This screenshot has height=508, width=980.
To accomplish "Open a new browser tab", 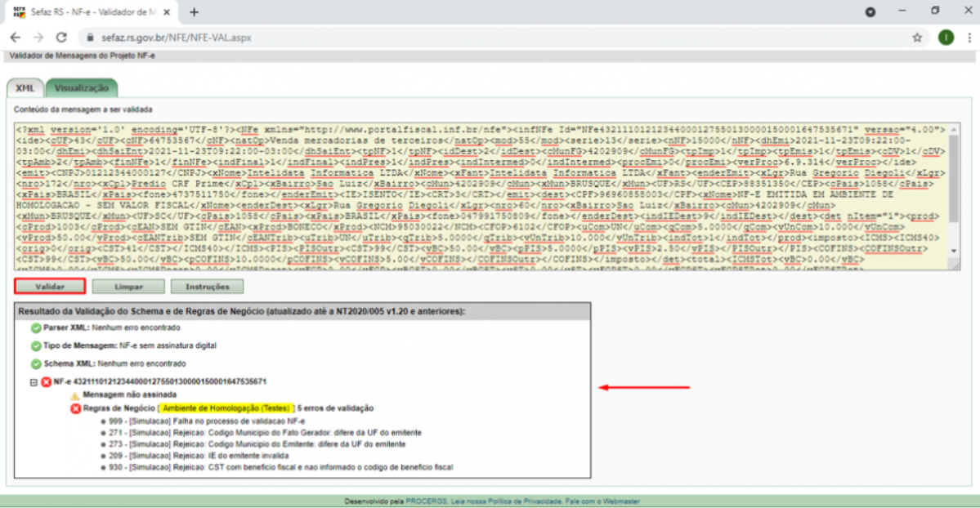I will 195,12.
